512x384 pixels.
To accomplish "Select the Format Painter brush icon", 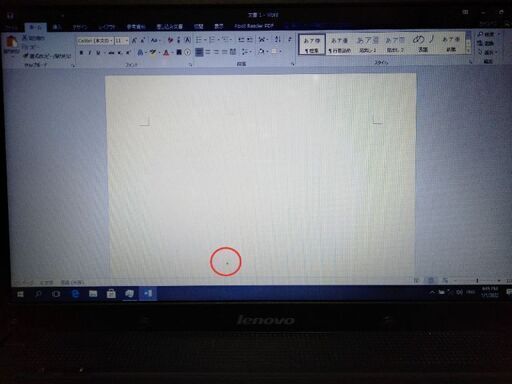I will [x=26, y=56].
